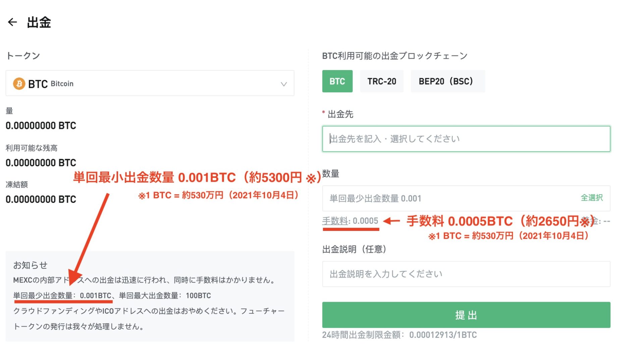Viewport: 644px width, 349px height.
Task: Click the お知らせ notice heading
Action: [30, 265]
